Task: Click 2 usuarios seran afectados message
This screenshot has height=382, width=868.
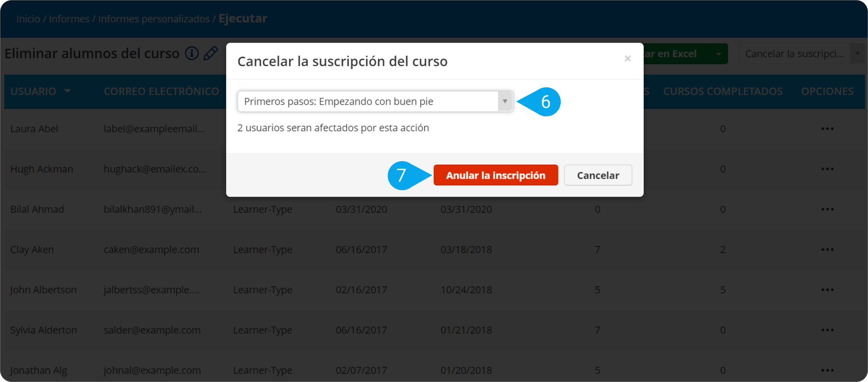Action: pos(333,128)
